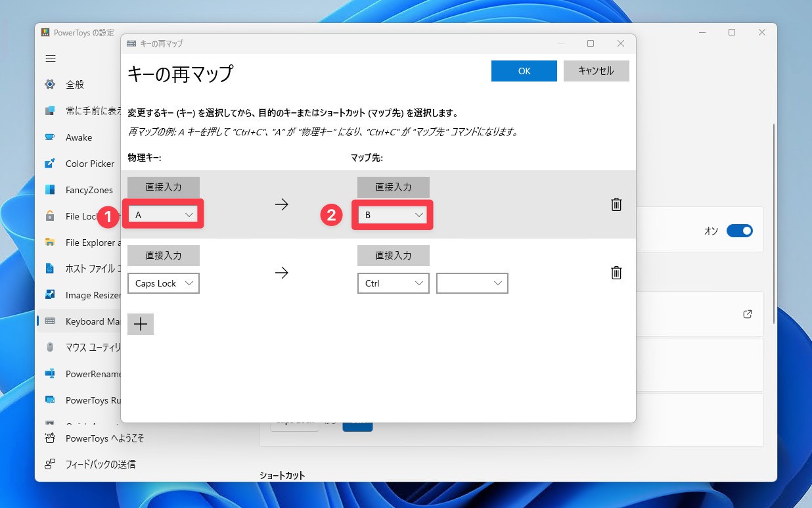
Task: Open the navigation hamburger menu
Action: point(50,58)
